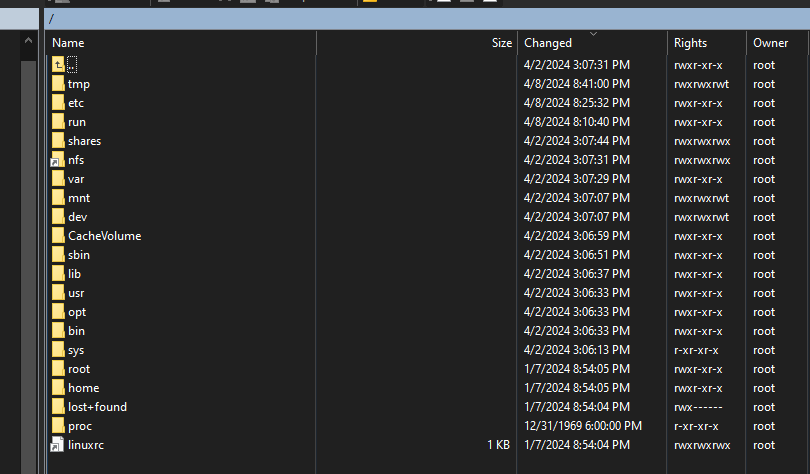Screen dimensions: 810x474
Task: Select the 'usr' folder name
Action: [x=76, y=293]
